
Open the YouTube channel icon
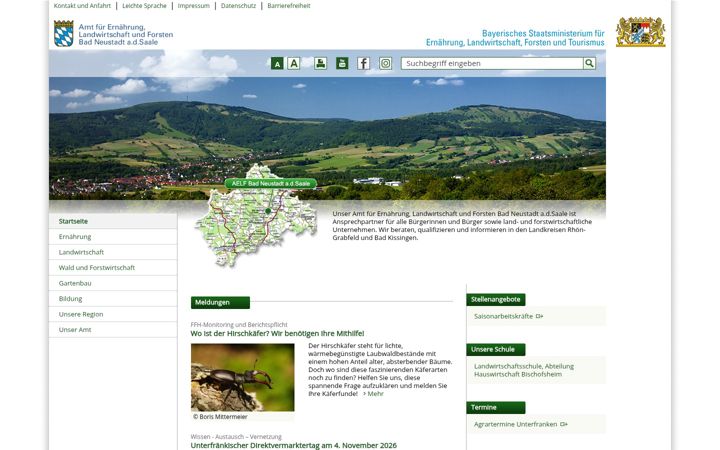pyautogui.click(x=342, y=63)
